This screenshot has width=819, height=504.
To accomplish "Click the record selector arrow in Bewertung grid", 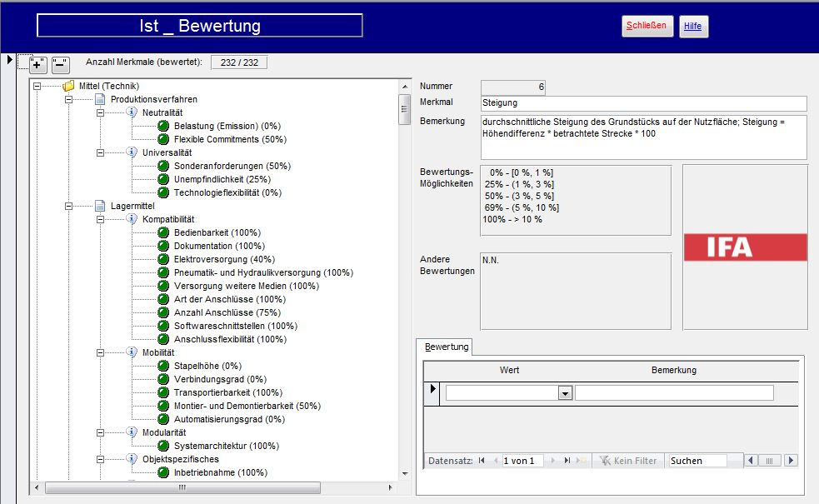I will (432, 389).
